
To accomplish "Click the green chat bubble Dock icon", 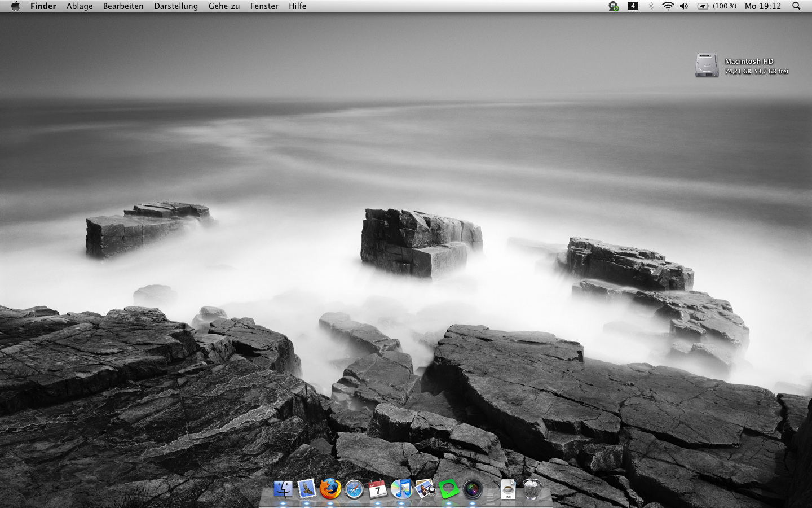I will tap(449, 489).
